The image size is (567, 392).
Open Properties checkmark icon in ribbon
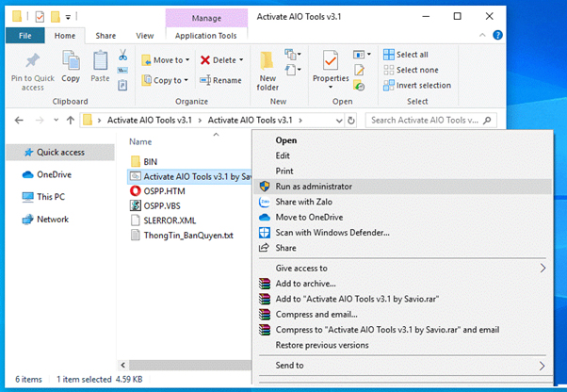coord(331,60)
